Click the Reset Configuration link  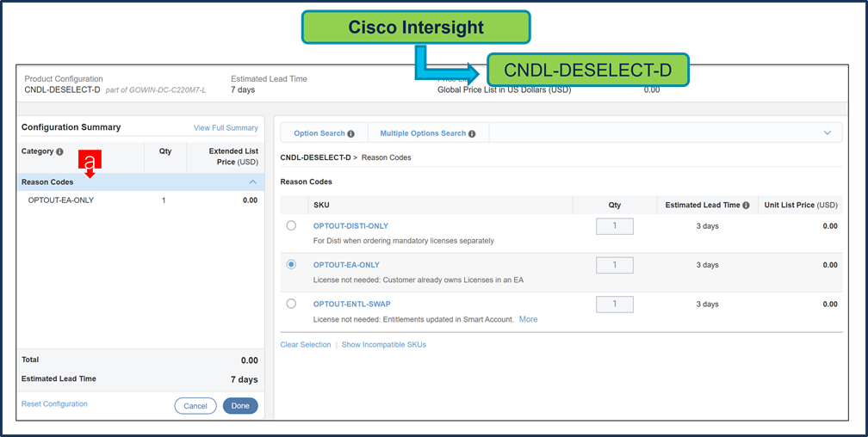(54, 403)
